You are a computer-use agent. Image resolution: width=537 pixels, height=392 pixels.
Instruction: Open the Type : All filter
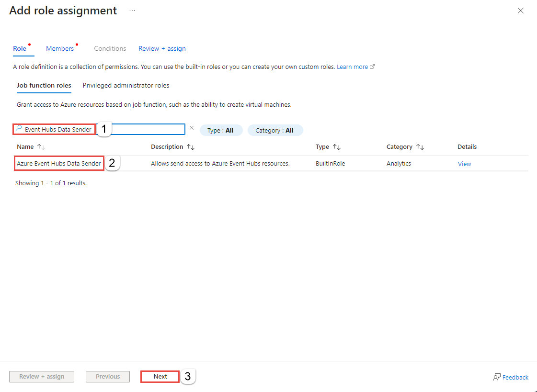221,130
